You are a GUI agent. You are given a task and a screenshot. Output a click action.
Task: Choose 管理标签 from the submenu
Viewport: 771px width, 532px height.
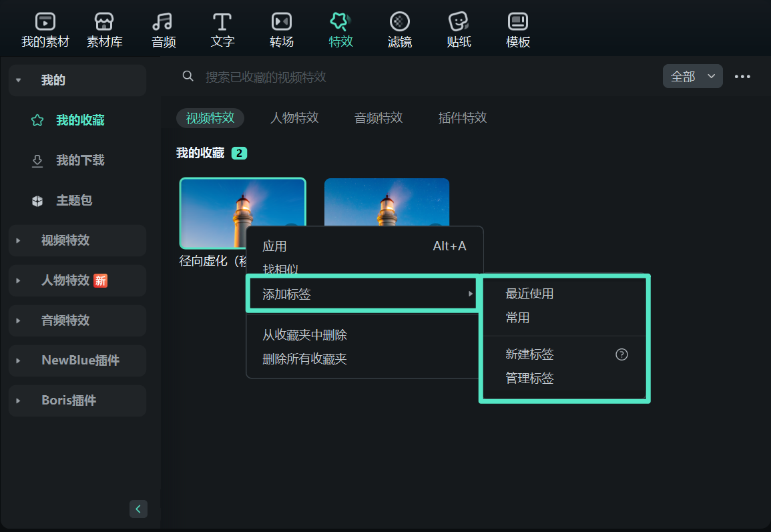tap(531, 378)
